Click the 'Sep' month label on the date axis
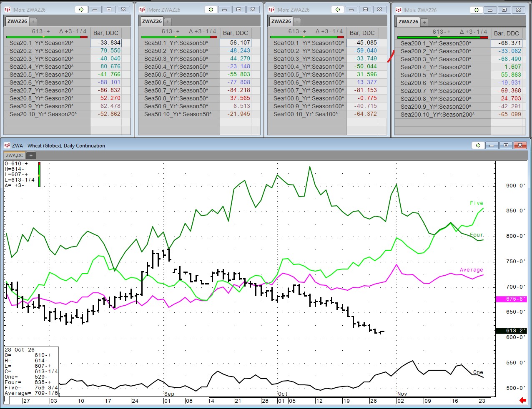Image resolution: width=532 pixels, height=409 pixels. click(169, 394)
